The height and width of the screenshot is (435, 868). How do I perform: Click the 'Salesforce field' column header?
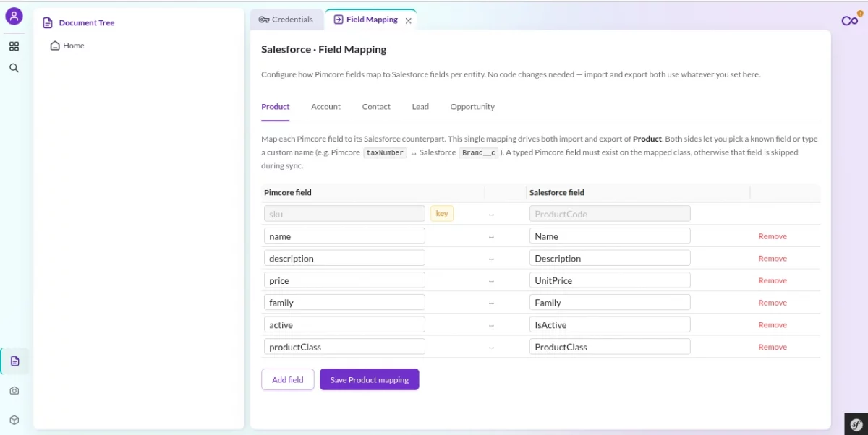coord(557,193)
